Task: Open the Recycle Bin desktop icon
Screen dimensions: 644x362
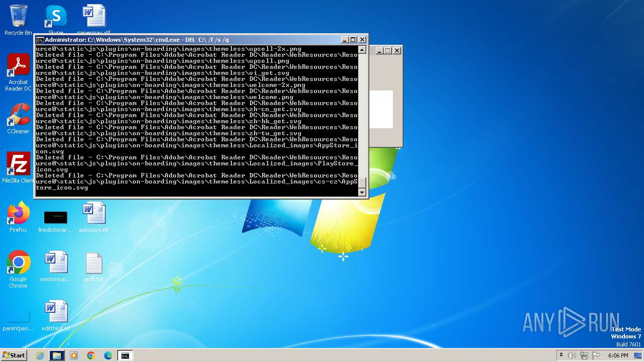Action: (x=18, y=19)
